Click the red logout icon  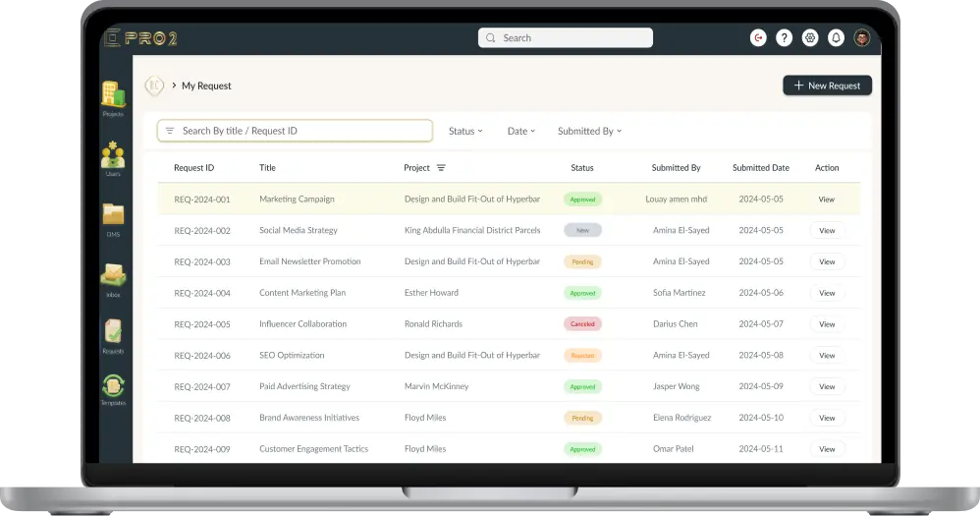coord(758,38)
